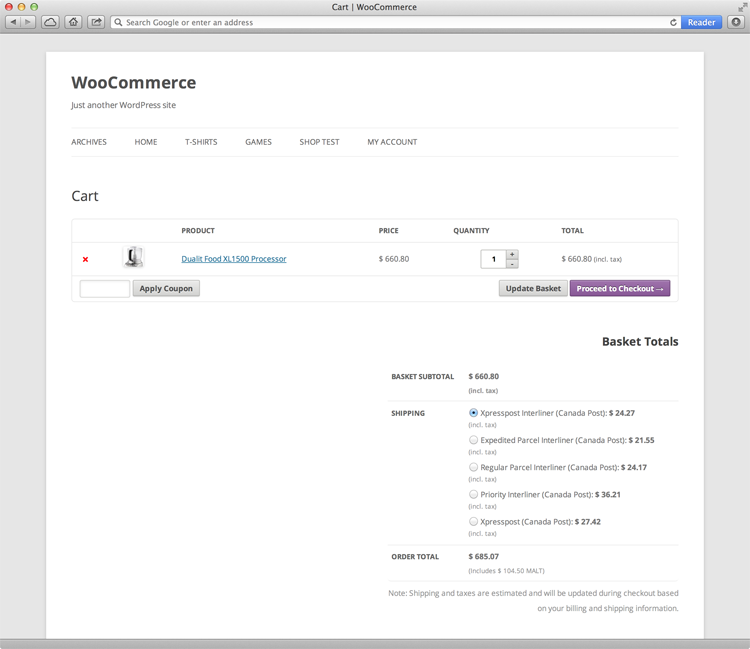Remove the Dualit product with the red X
The height and width of the screenshot is (649, 750).
point(86,259)
